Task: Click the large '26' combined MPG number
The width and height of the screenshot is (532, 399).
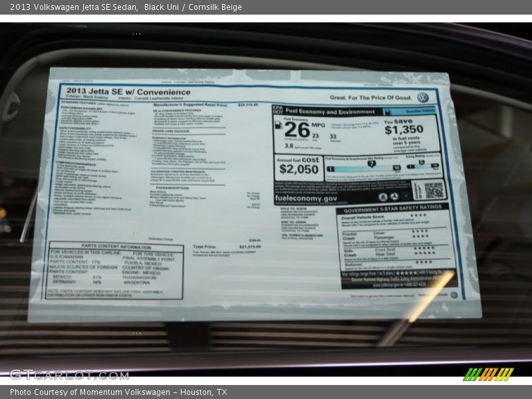Action: [x=297, y=130]
